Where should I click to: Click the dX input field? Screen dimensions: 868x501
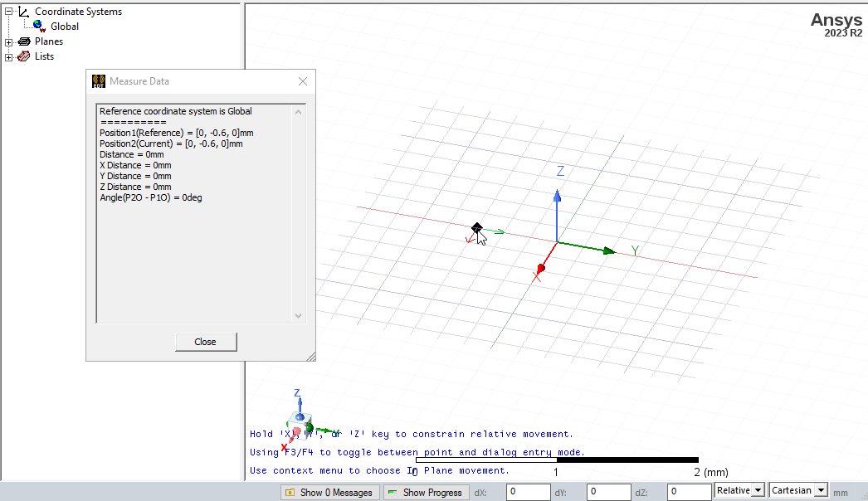click(528, 490)
